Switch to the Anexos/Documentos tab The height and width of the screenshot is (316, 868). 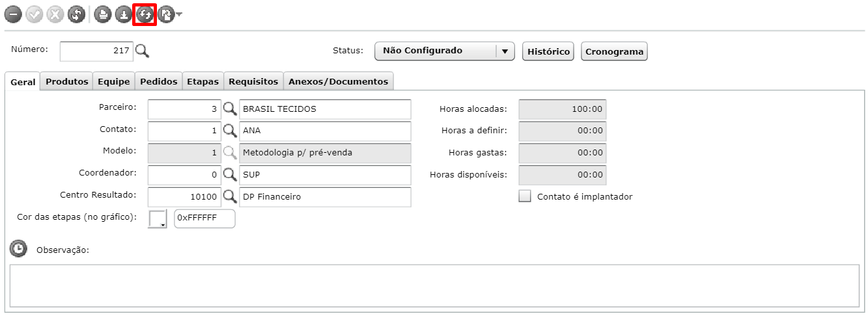pos(338,81)
